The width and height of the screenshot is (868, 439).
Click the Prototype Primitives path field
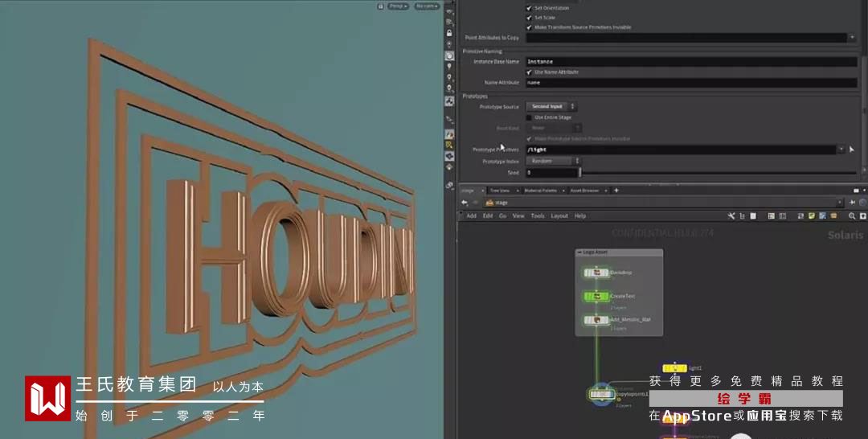coord(681,150)
